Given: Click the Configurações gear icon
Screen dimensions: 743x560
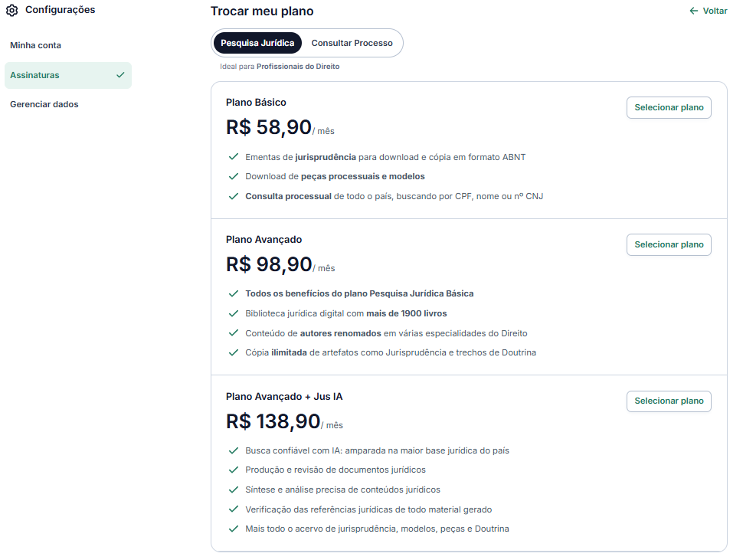Looking at the screenshot, I should click(x=11, y=11).
